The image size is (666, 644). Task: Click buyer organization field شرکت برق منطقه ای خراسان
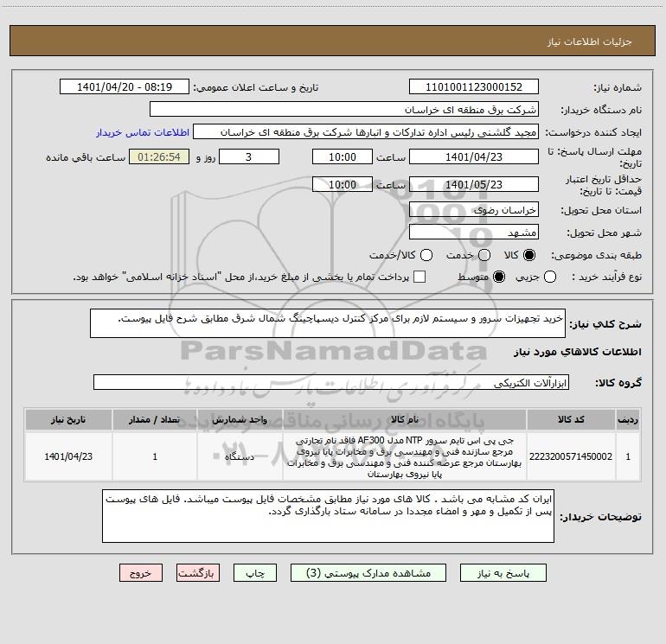(344, 109)
